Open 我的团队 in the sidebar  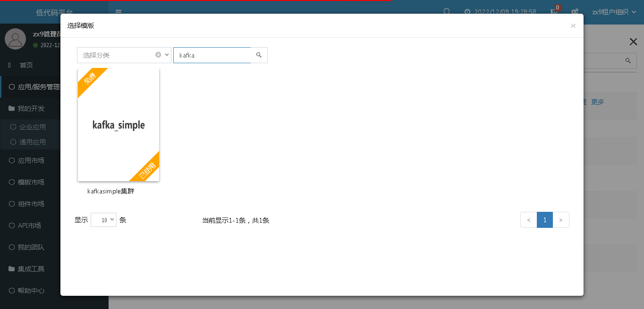pos(30,247)
